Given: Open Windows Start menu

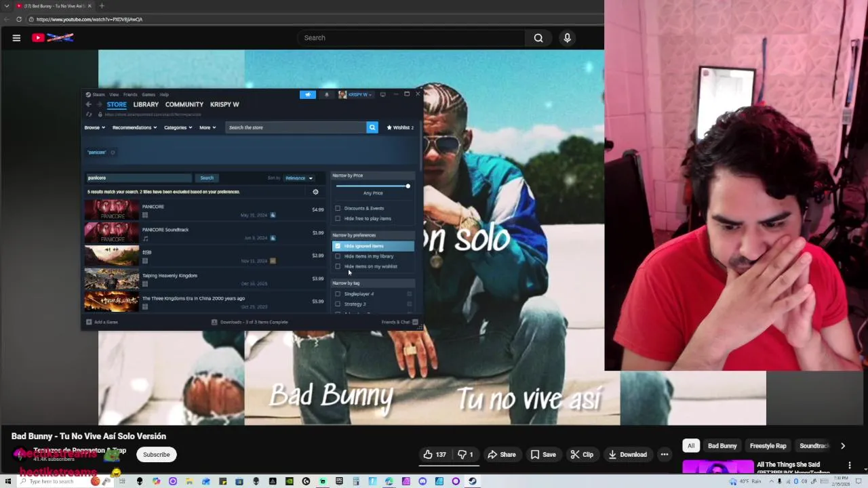Looking at the screenshot, I should point(8,481).
